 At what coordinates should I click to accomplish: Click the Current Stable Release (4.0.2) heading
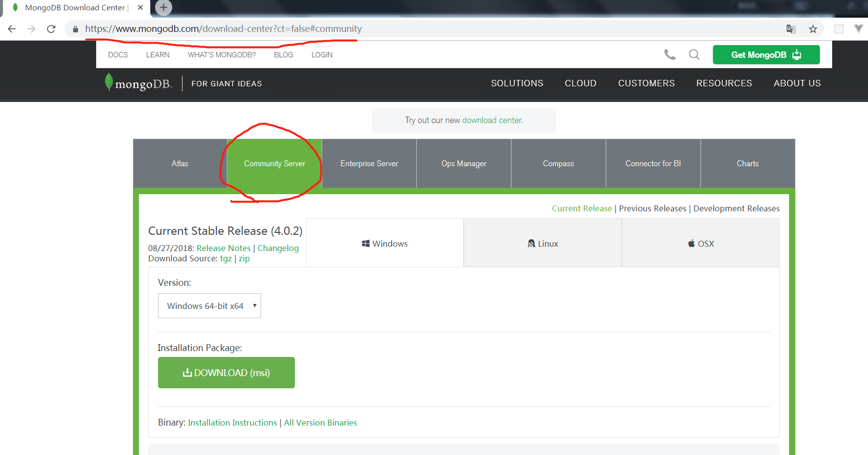click(x=225, y=231)
